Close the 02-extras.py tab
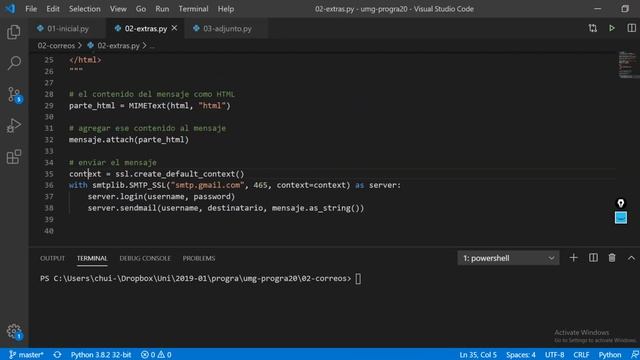The height and width of the screenshot is (360, 640). 174,28
